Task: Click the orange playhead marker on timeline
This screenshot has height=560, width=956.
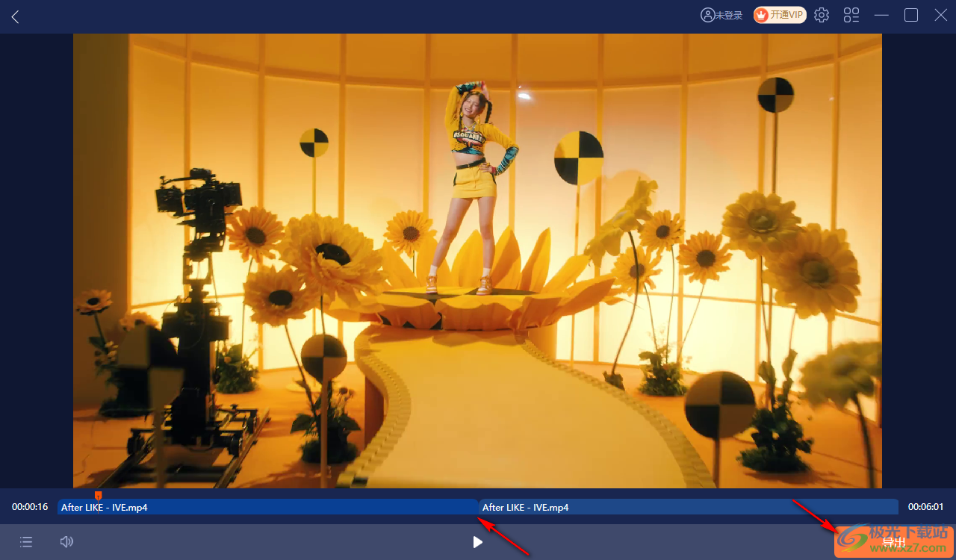Action: 98,495
